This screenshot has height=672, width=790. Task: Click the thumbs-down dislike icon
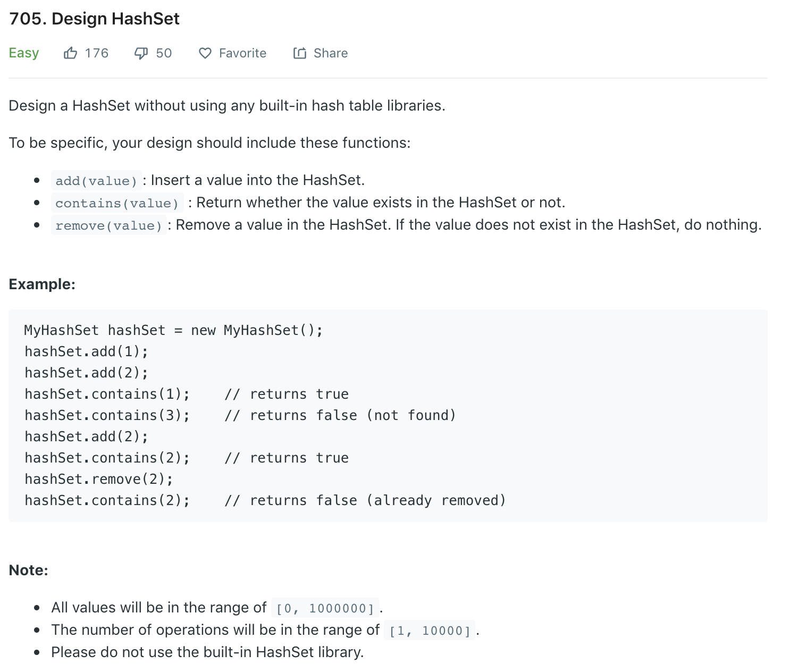(141, 53)
